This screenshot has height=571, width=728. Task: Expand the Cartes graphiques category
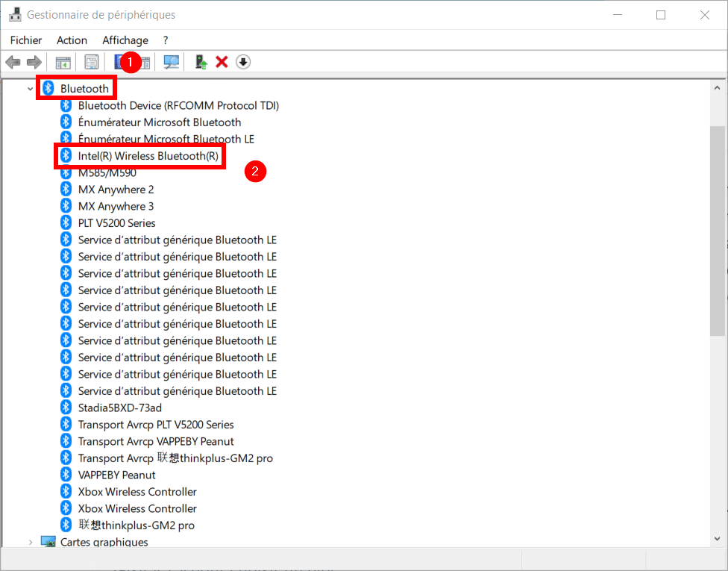tap(30, 542)
